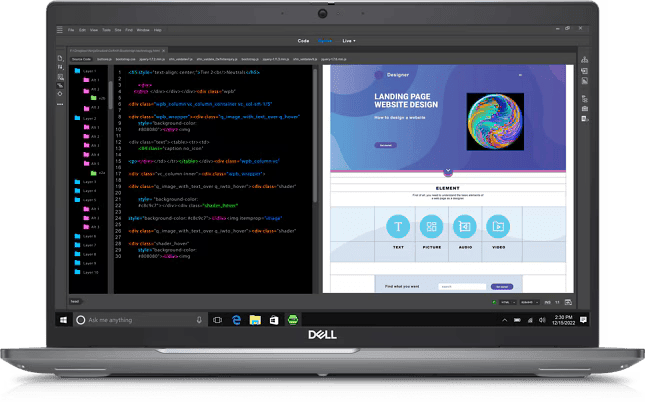
Task: Open the Live view dropdown
Action: coord(349,41)
